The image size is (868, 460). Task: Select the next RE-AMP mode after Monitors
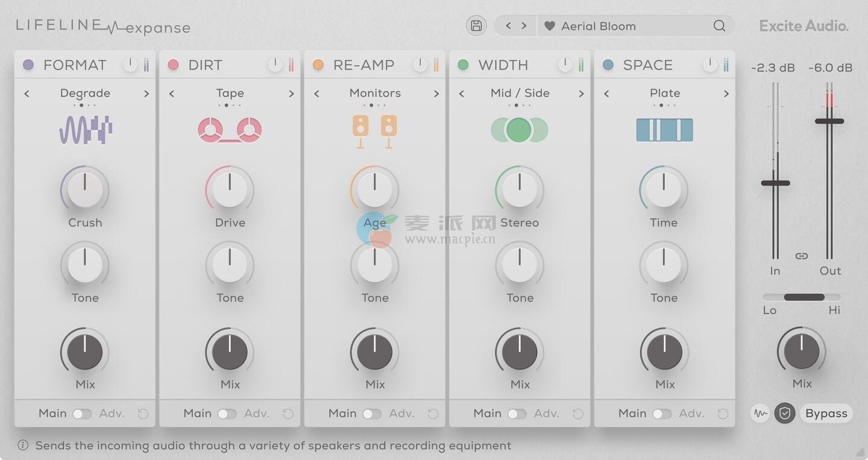tap(436, 93)
